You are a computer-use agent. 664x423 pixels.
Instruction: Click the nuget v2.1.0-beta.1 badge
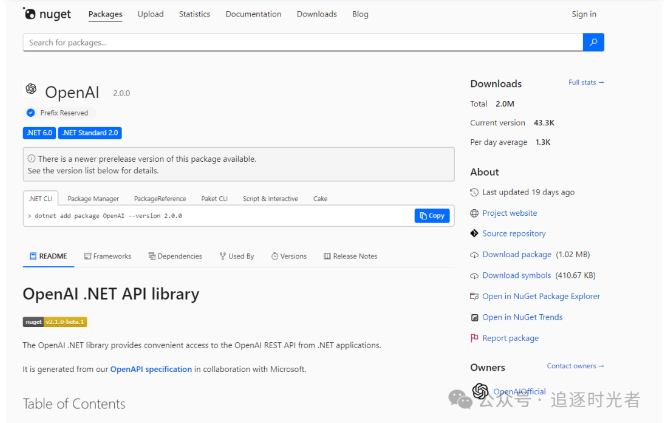[x=55, y=322]
